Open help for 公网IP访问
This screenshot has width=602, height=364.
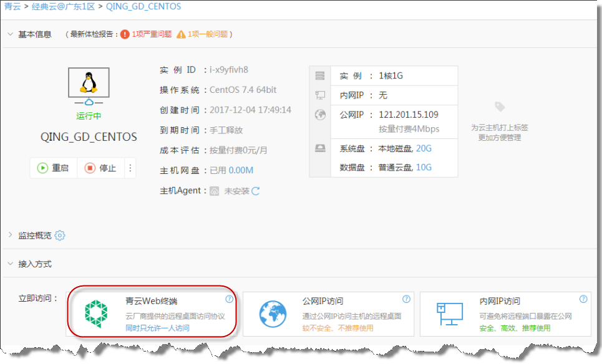pos(406,299)
